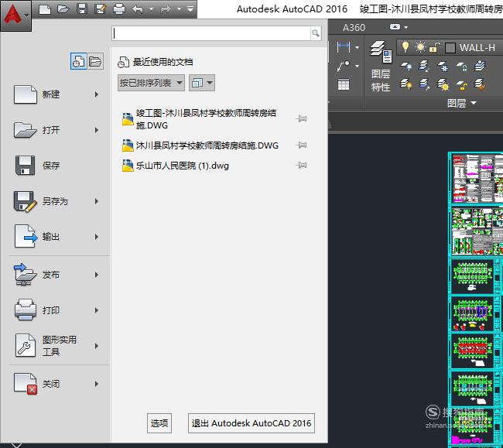Screen dimensions: 503x448
Task: Open the Undo history dropdown arrow
Action: [151, 9]
